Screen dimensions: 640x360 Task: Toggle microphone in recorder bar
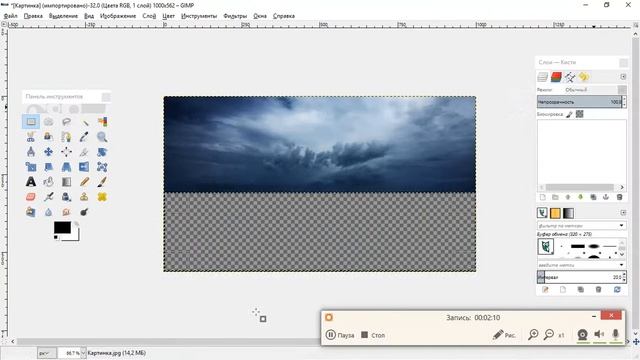pyautogui.click(x=616, y=335)
